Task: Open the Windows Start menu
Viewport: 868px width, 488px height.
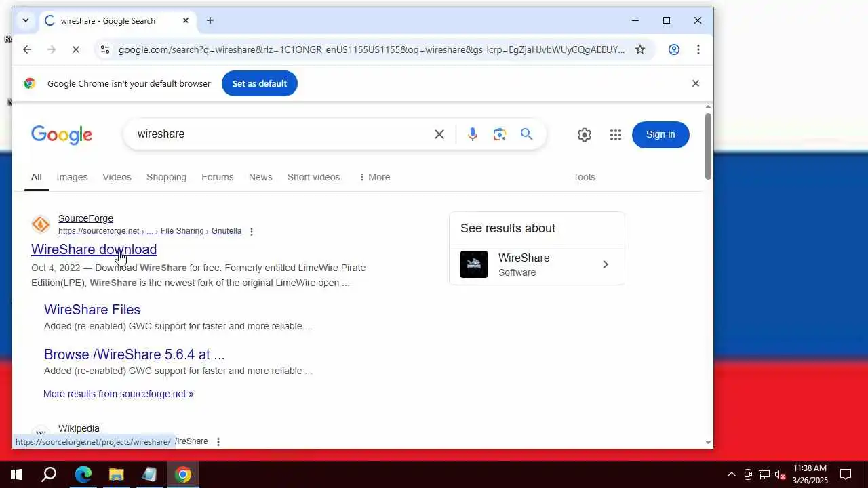Action: click(16, 474)
